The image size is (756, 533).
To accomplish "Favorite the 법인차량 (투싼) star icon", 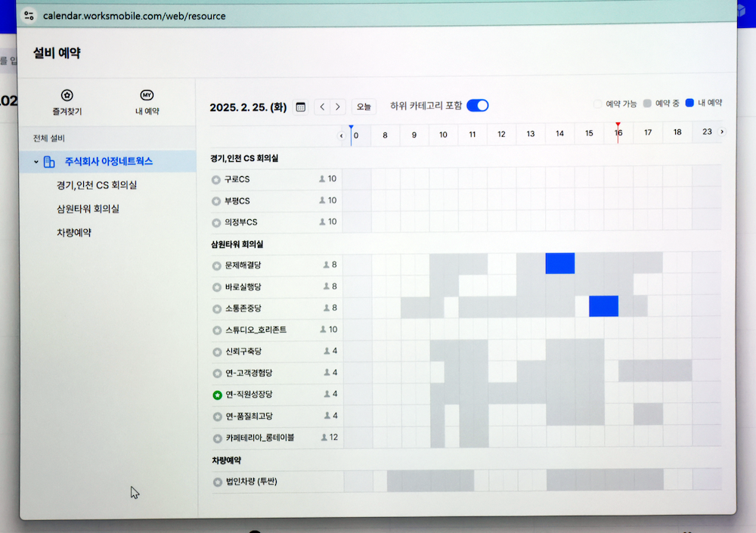I will tap(217, 482).
